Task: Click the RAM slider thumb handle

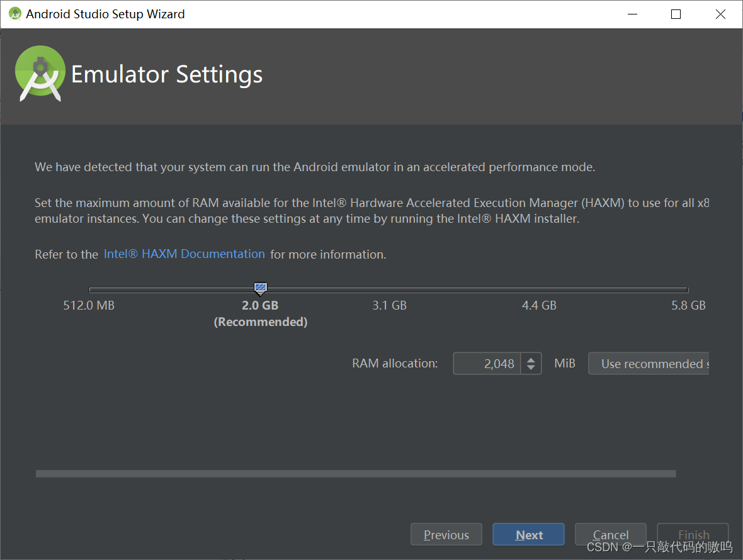Action: click(x=260, y=288)
